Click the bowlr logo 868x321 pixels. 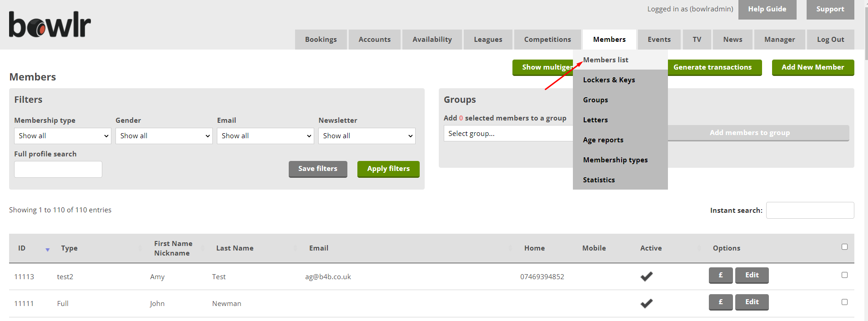tap(50, 25)
